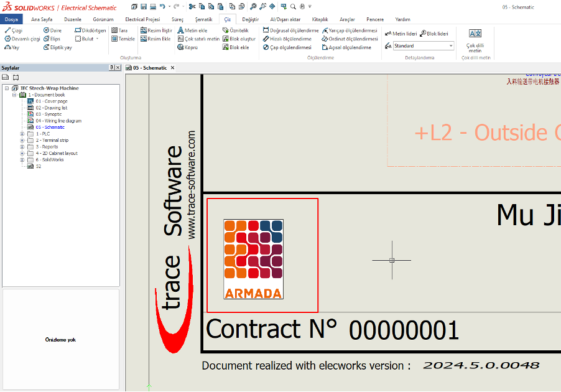
Task: Expand the 3 - Reports folder
Action: [22, 147]
